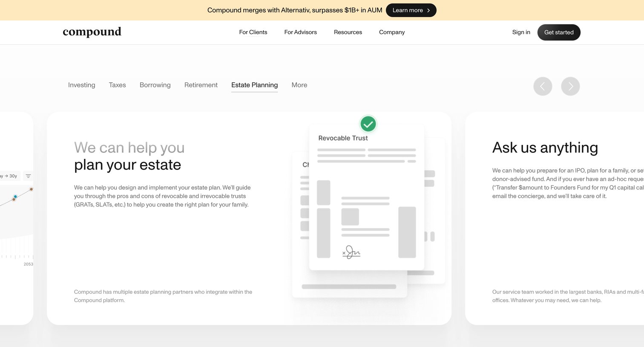Open the For Advisors menu
Image resolution: width=644 pixels, height=347 pixels.
pyautogui.click(x=301, y=32)
